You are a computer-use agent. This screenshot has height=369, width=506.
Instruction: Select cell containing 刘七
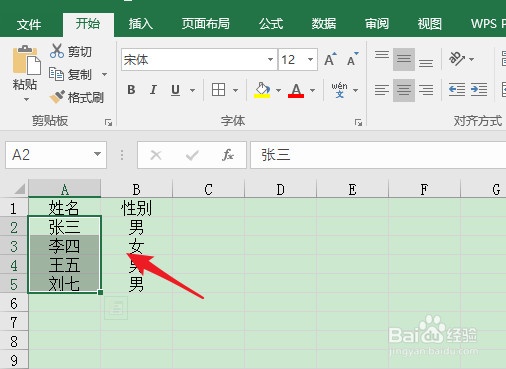pyautogui.click(x=65, y=284)
